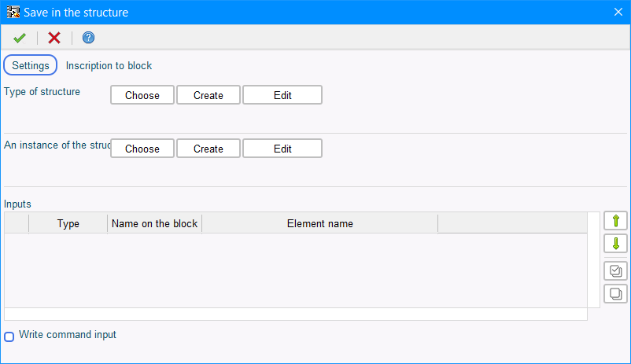Deselect all inputs with empty box icon
This screenshot has height=364, width=631.
615,293
